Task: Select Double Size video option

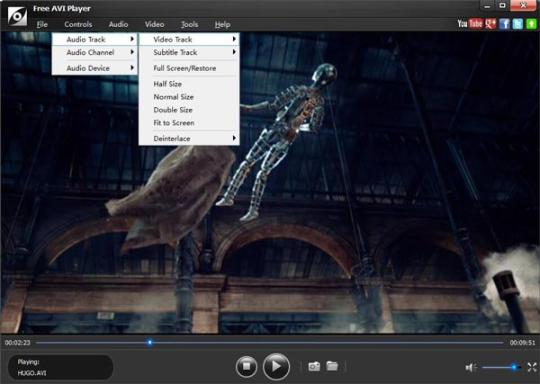Action: [189, 110]
